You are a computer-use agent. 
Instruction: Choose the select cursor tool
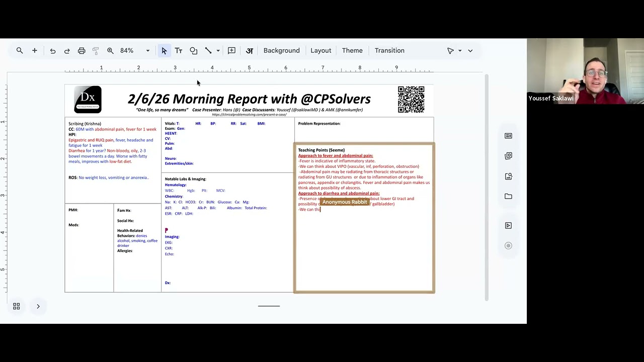coord(164,51)
